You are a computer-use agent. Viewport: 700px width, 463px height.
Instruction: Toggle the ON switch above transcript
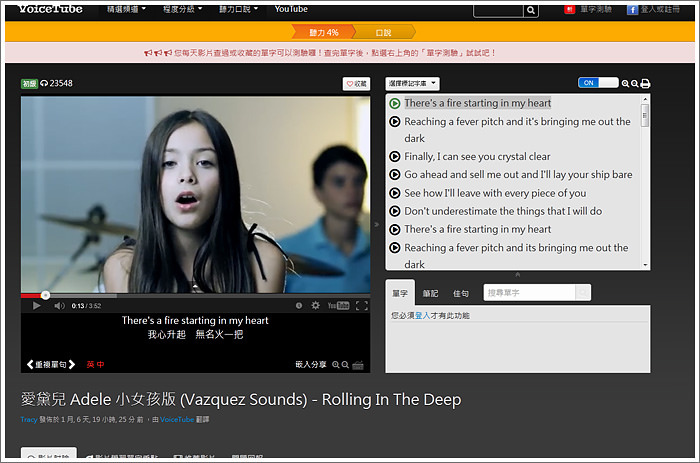click(598, 83)
